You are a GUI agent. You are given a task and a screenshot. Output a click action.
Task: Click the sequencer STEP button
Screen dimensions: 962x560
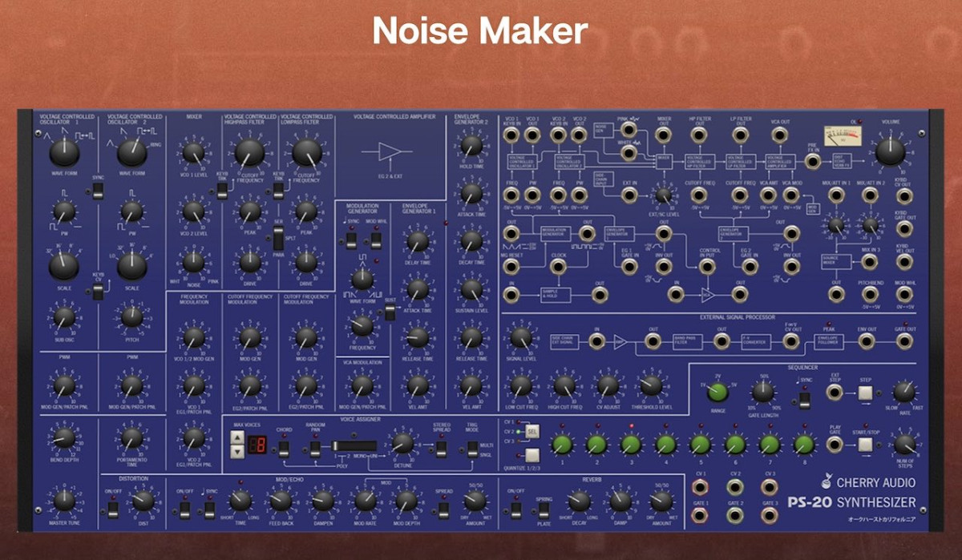(866, 392)
